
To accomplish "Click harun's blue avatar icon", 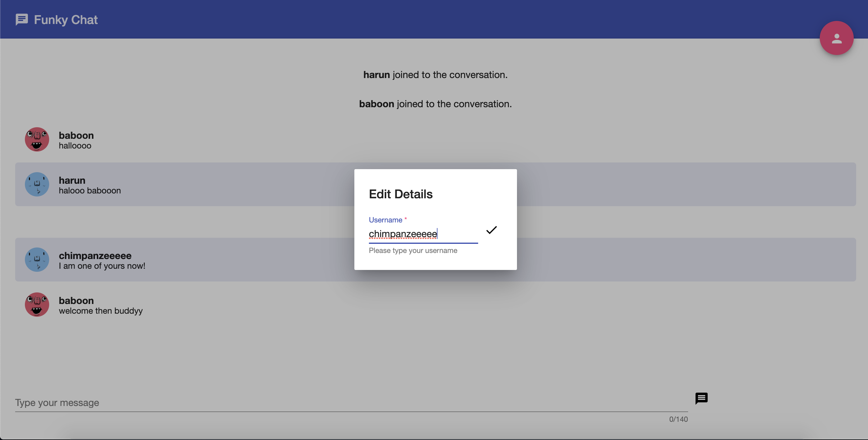I will point(37,184).
